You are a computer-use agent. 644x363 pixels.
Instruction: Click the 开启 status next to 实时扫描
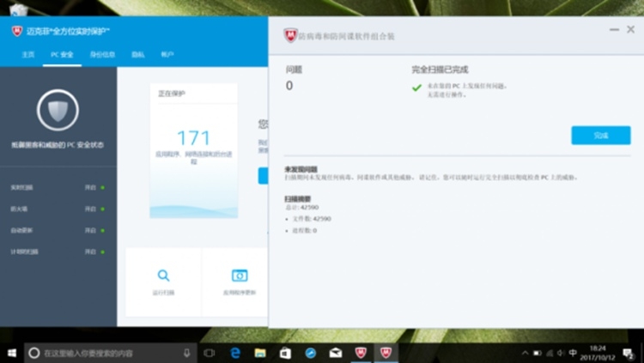tap(90, 188)
